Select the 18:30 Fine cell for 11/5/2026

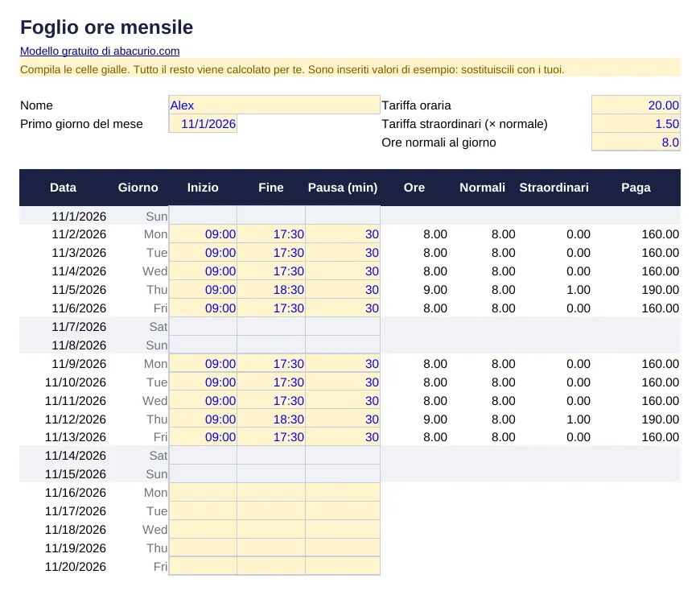pyautogui.click(x=271, y=290)
